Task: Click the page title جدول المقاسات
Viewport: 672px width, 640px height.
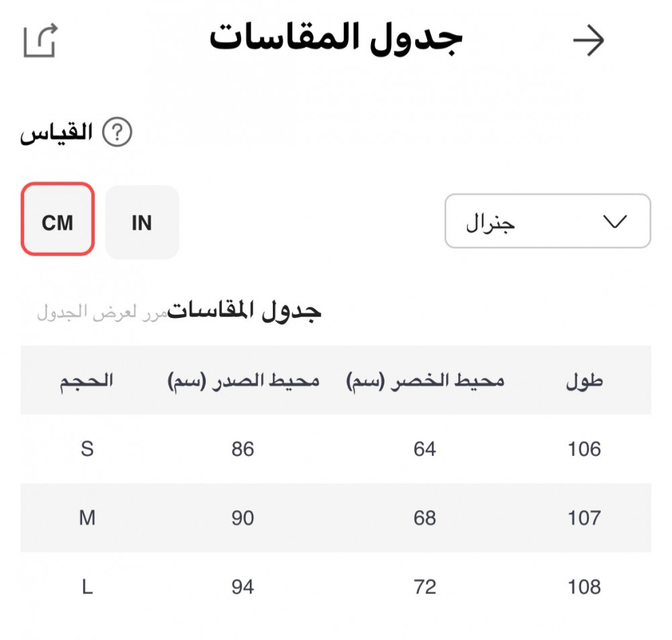Action: 335,38
